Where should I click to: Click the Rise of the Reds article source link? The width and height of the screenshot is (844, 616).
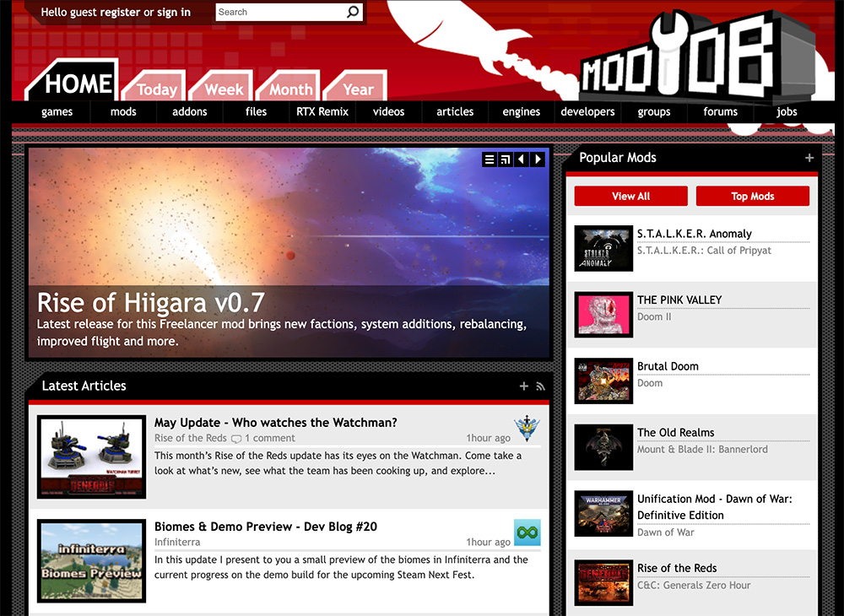pyautogui.click(x=191, y=439)
